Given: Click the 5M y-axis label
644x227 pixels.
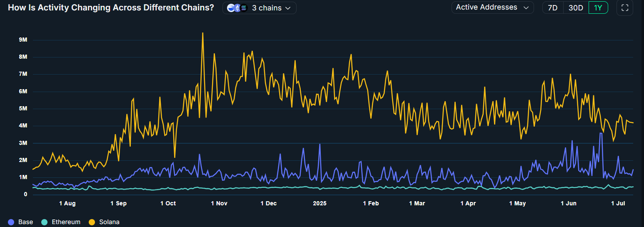Looking at the screenshot, I should click(x=23, y=109).
